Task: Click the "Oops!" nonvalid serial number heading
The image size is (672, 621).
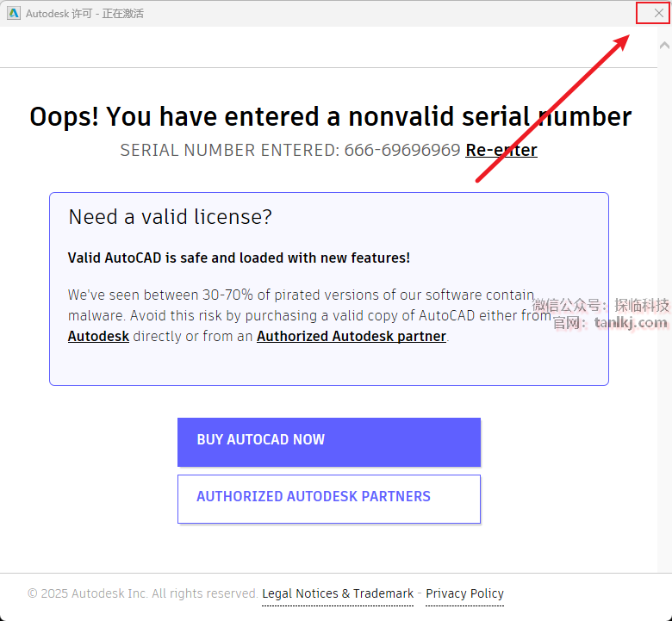Action: coord(330,116)
